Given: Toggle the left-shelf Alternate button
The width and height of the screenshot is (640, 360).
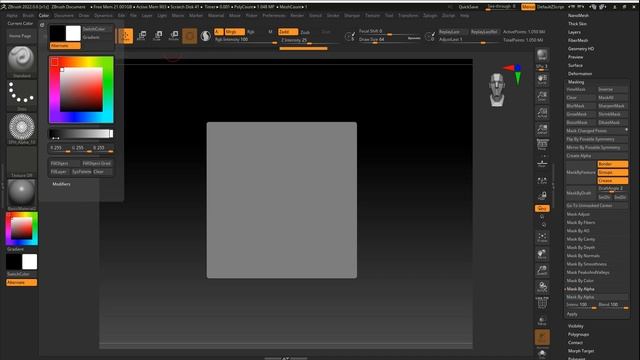Looking at the screenshot, I should pos(22,282).
